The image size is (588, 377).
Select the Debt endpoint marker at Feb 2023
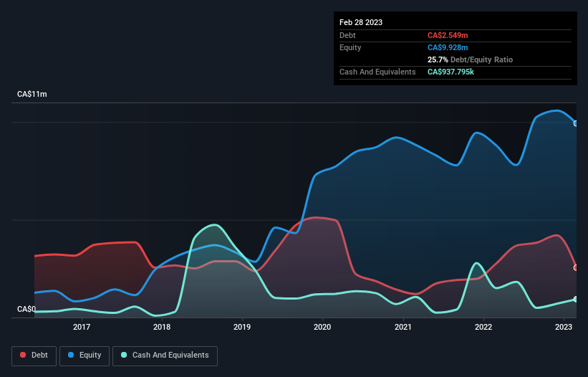point(576,268)
